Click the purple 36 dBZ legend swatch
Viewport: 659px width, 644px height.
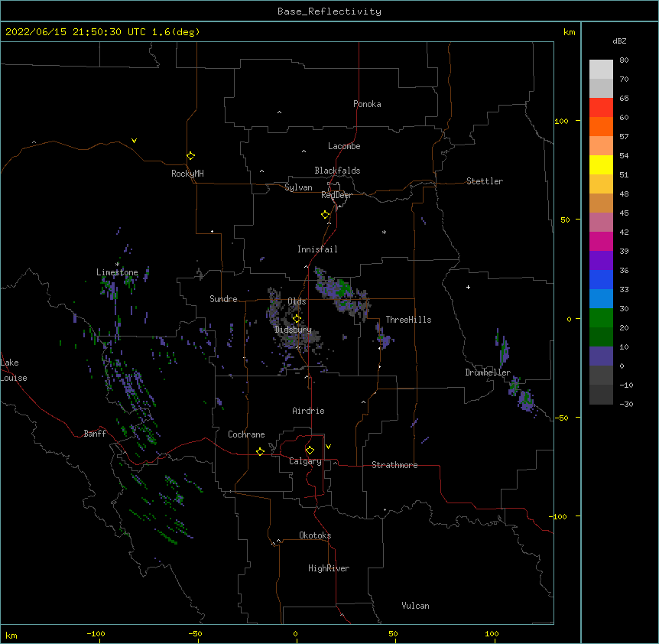click(601, 261)
